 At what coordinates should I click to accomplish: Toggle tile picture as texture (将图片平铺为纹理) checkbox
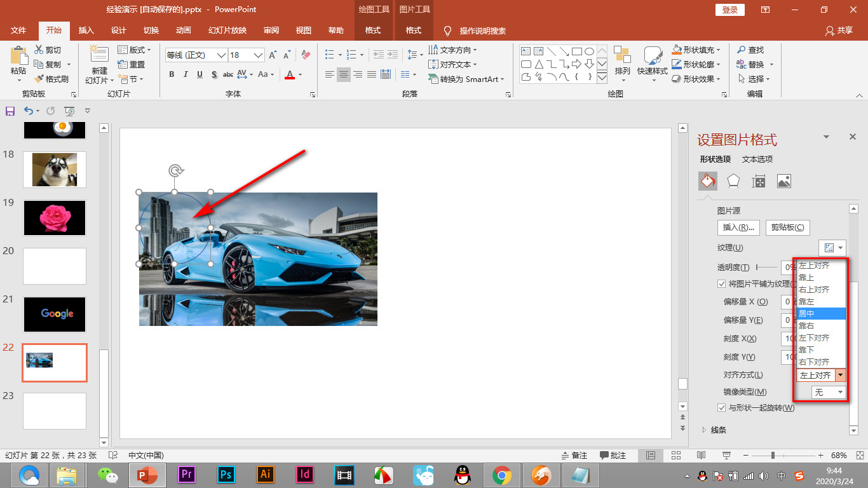(x=721, y=283)
